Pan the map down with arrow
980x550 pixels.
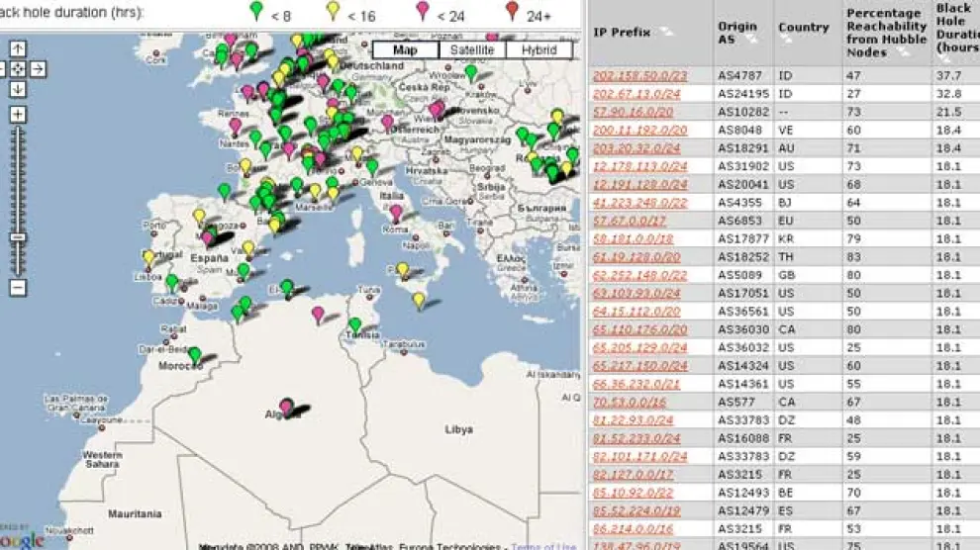point(18,89)
